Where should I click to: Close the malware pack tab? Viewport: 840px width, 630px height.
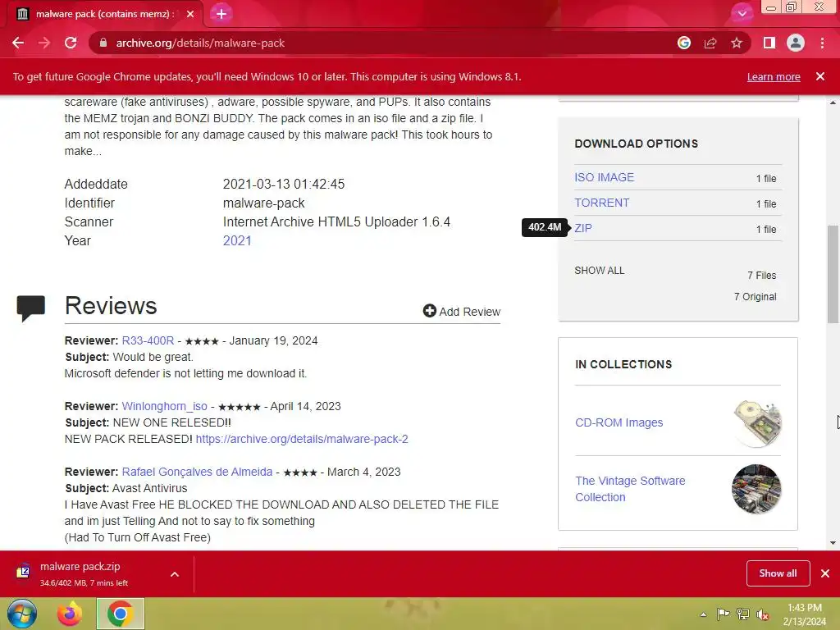(190, 14)
